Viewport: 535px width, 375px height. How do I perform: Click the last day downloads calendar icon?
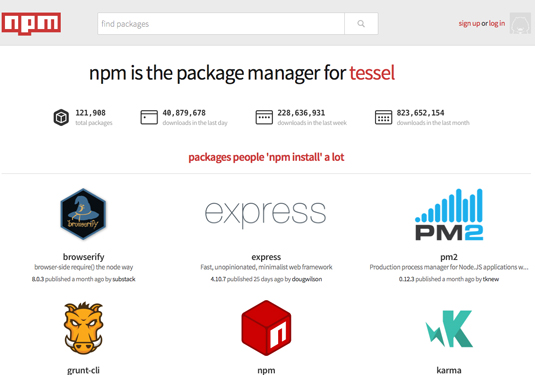[x=149, y=117]
